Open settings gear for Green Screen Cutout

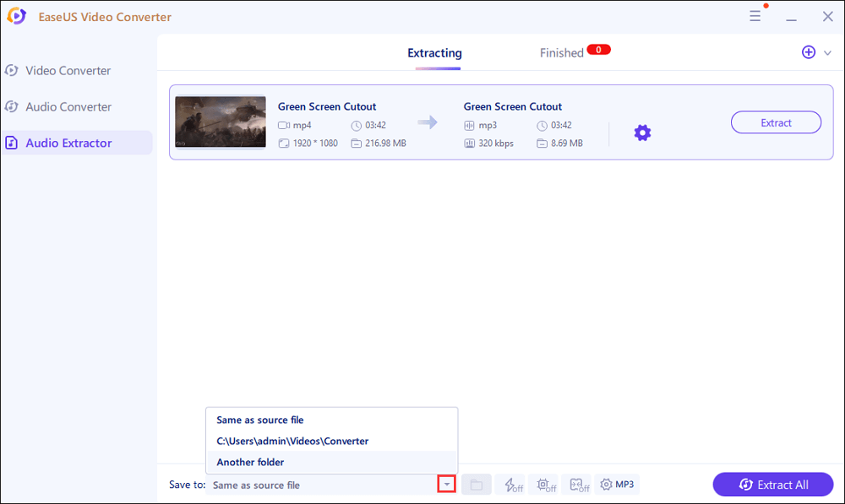tap(642, 133)
